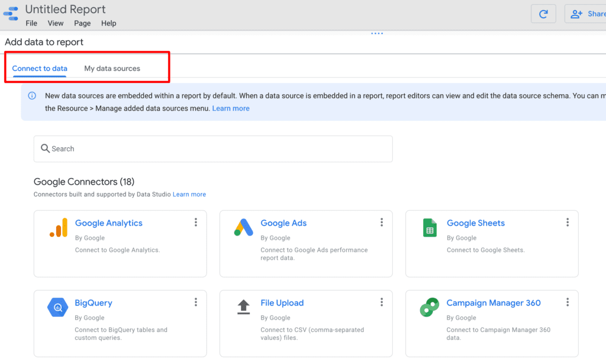Click By Google under Google Ads
606x364 pixels.
[x=275, y=238]
